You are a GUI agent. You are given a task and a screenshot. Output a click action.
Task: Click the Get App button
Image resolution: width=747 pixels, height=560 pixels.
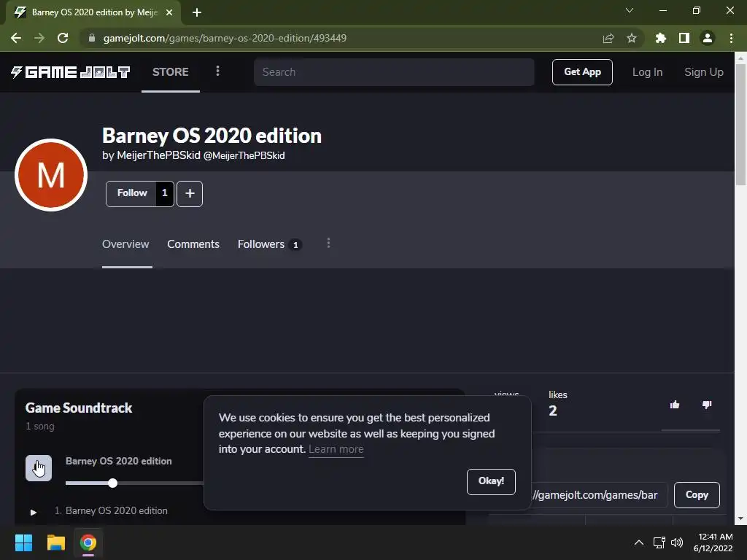pos(582,72)
